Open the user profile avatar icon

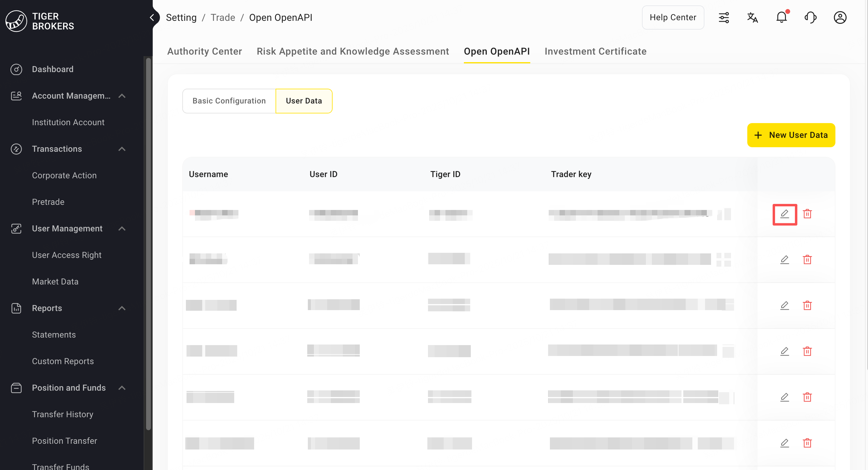tap(840, 17)
